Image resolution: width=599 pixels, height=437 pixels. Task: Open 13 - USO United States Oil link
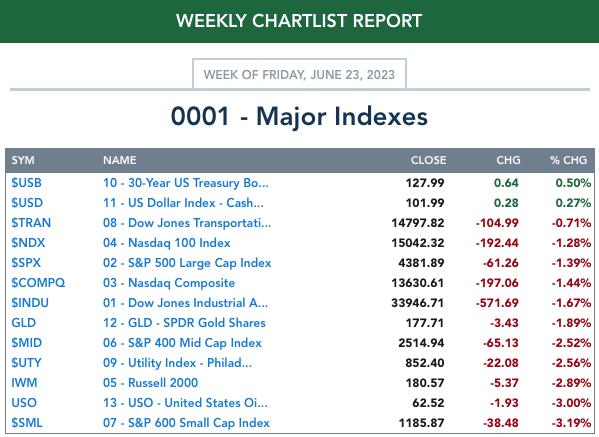pos(185,403)
